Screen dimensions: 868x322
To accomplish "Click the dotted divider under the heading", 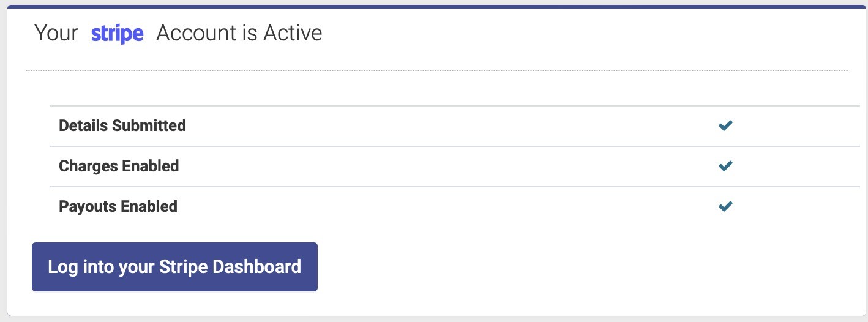I will click(436, 70).
